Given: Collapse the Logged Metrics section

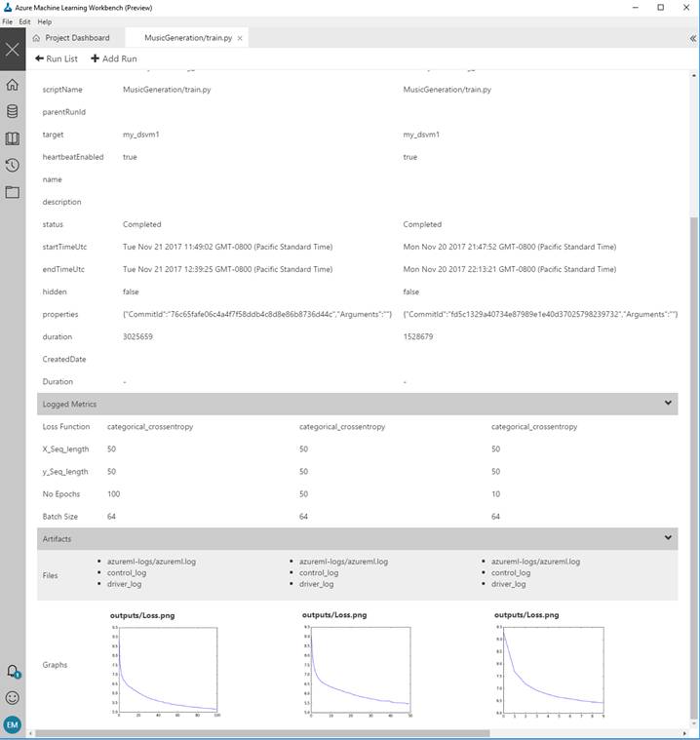Looking at the screenshot, I should 668,403.
